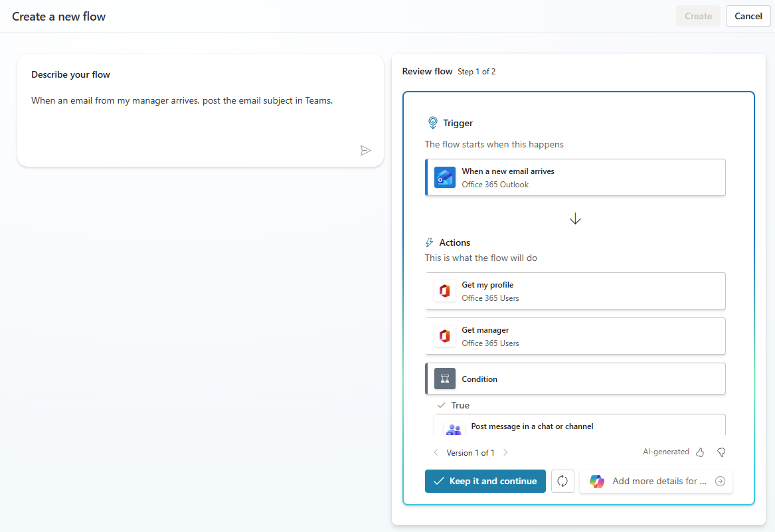The width and height of the screenshot is (775, 532).
Task: Select the Condition action card
Action: [x=575, y=379]
